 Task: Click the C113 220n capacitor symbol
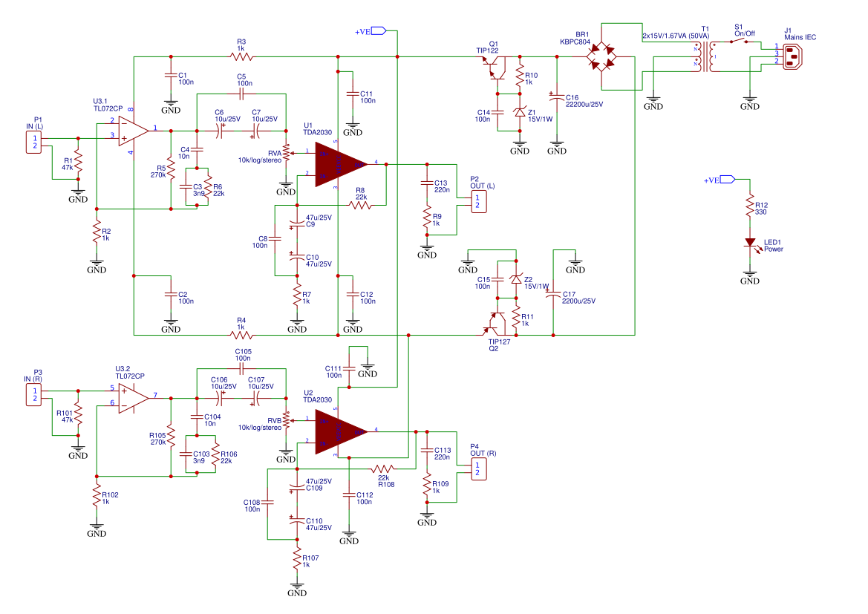[x=427, y=450]
